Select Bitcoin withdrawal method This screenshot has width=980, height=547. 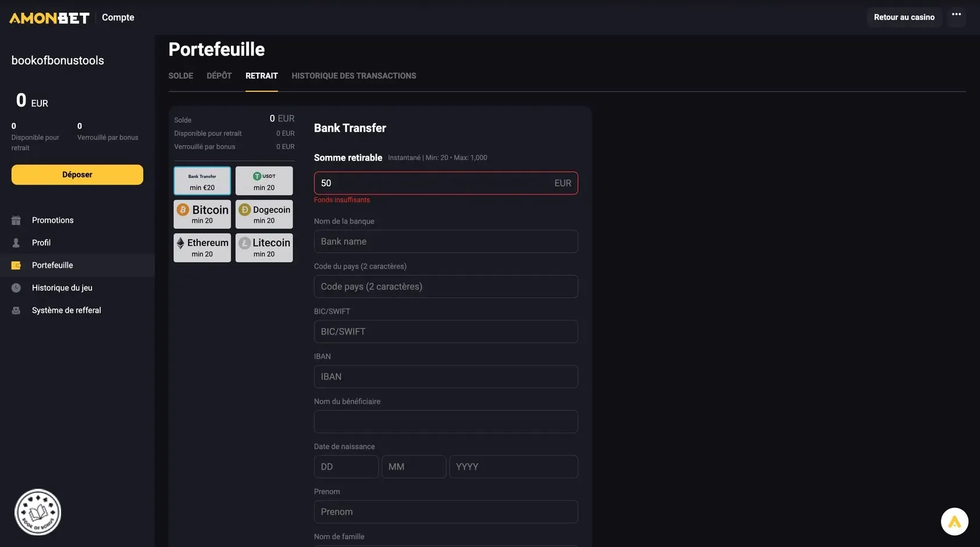[x=202, y=214]
